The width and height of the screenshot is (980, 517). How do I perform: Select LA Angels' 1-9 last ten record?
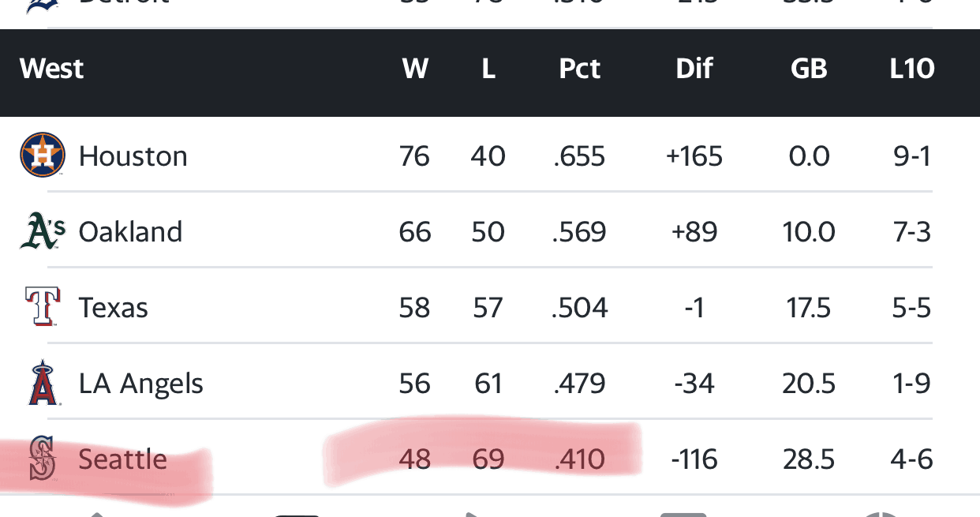[912, 384]
